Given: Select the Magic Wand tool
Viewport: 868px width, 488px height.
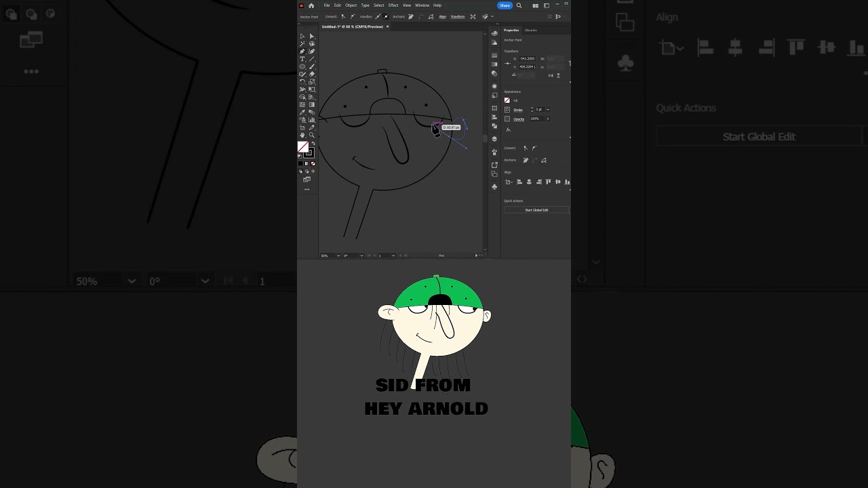Looking at the screenshot, I should pos(302,43).
